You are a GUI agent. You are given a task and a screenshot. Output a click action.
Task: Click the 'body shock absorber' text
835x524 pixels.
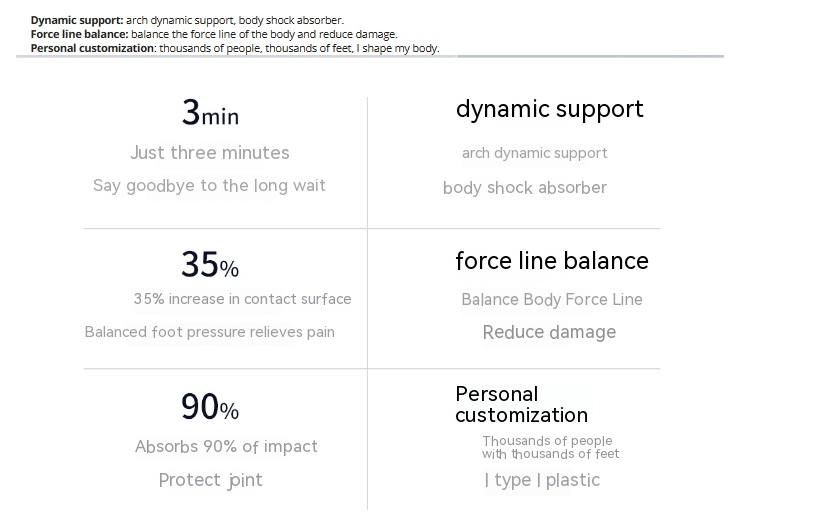(x=525, y=188)
